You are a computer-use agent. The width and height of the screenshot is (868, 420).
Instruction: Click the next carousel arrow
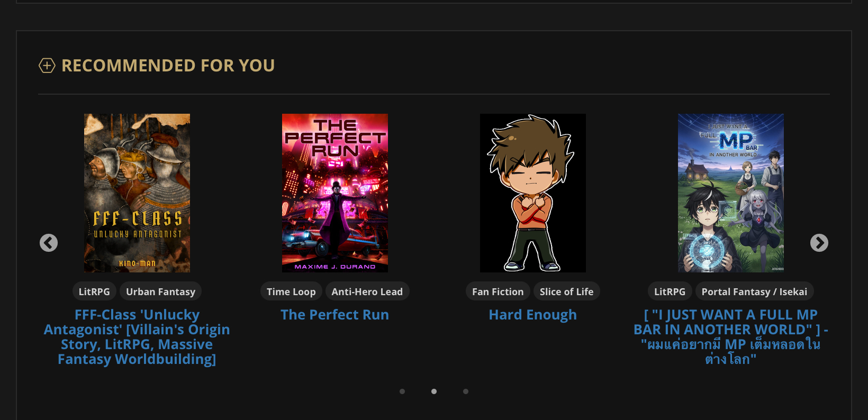click(x=819, y=243)
